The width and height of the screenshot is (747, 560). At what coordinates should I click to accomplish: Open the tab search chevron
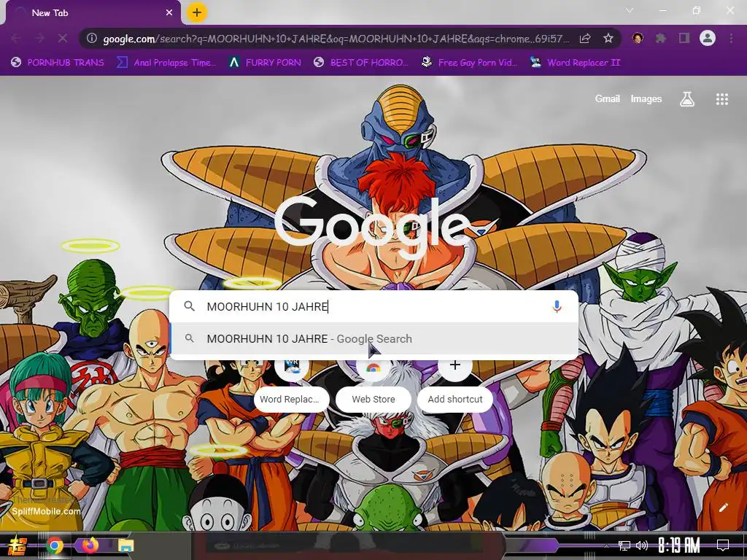click(x=630, y=10)
